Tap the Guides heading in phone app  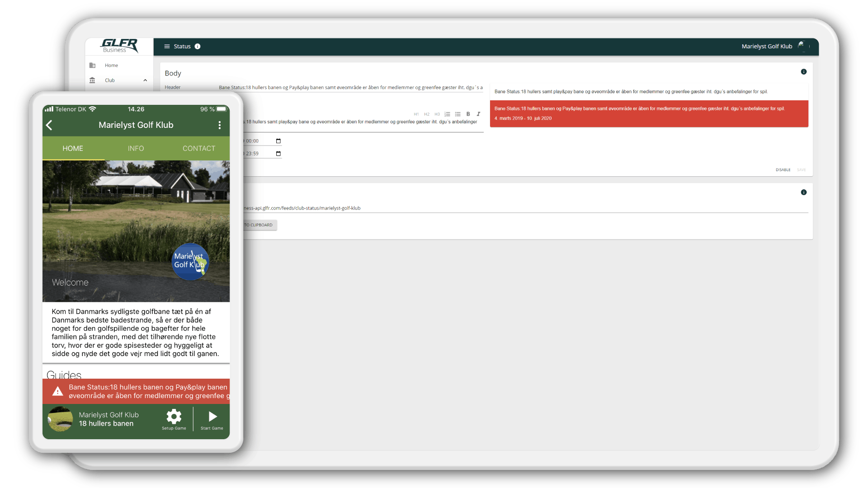pos(64,375)
